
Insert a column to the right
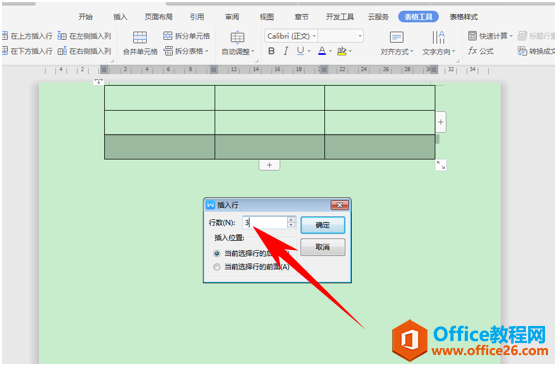(85, 51)
